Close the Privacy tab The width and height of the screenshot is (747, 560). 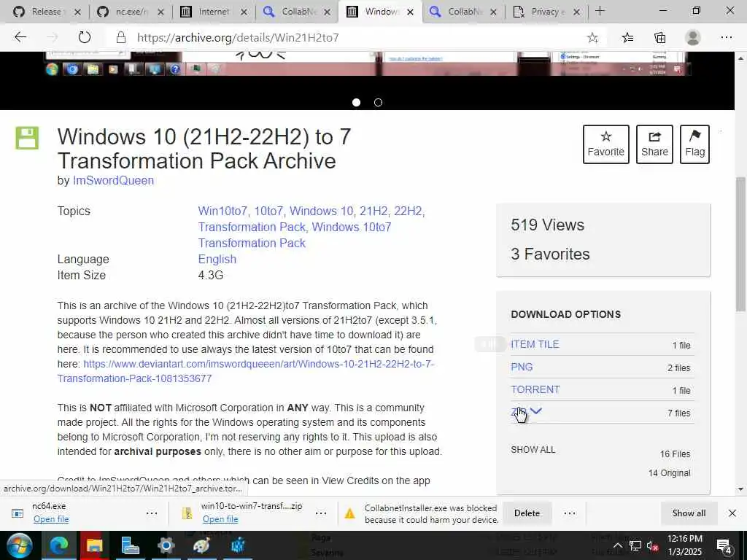[576, 12]
